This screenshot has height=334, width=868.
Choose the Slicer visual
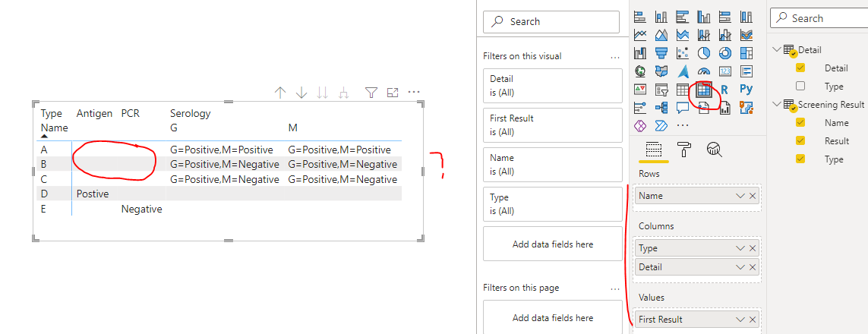(x=661, y=89)
